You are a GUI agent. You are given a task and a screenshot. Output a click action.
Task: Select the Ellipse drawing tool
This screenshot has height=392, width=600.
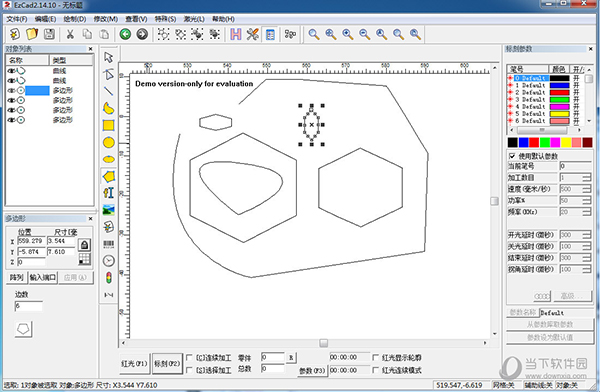[109, 159]
